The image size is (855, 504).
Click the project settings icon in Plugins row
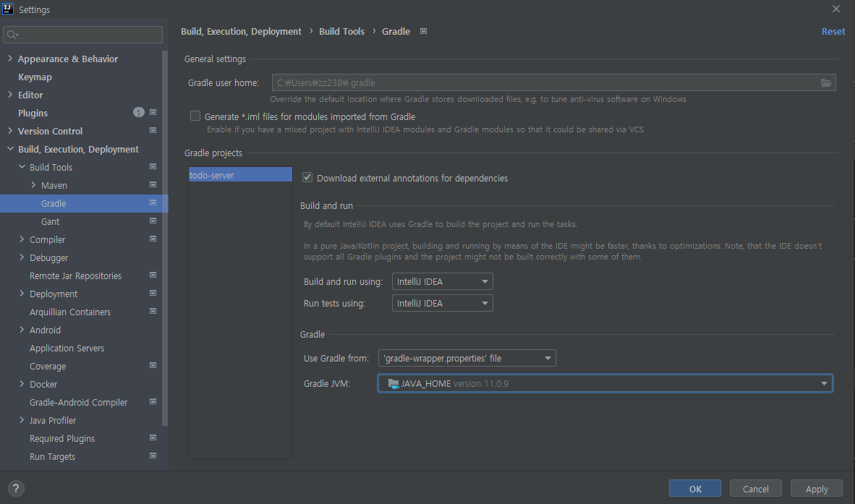click(x=153, y=112)
